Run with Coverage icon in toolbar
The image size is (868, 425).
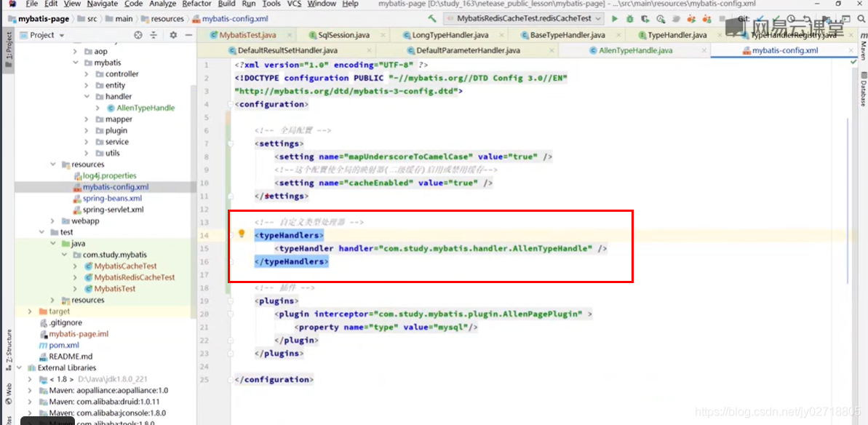pyautogui.click(x=645, y=19)
